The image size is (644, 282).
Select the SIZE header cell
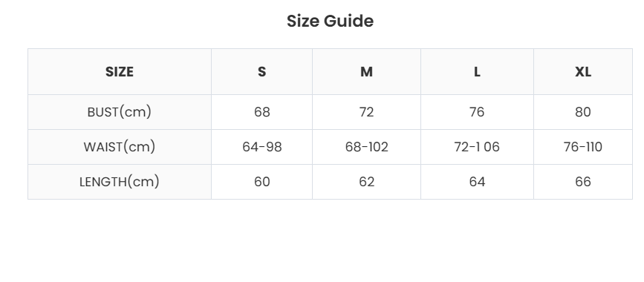coord(120,72)
